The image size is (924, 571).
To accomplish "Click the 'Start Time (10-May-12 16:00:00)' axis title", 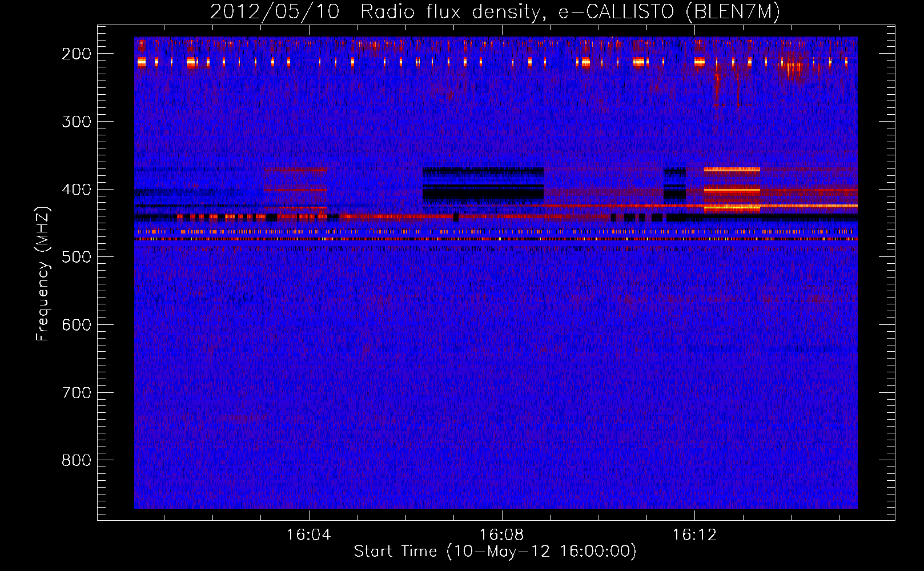I will pos(495,552).
